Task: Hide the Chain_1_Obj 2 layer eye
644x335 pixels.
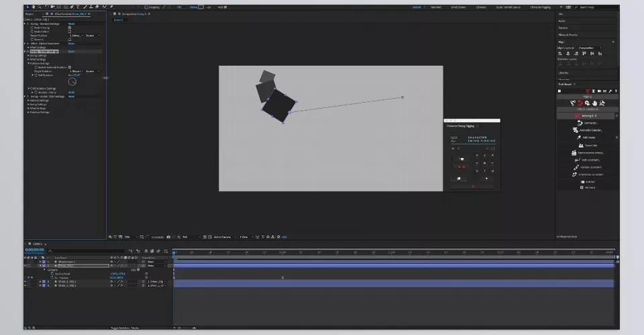Action: (25, 281)
